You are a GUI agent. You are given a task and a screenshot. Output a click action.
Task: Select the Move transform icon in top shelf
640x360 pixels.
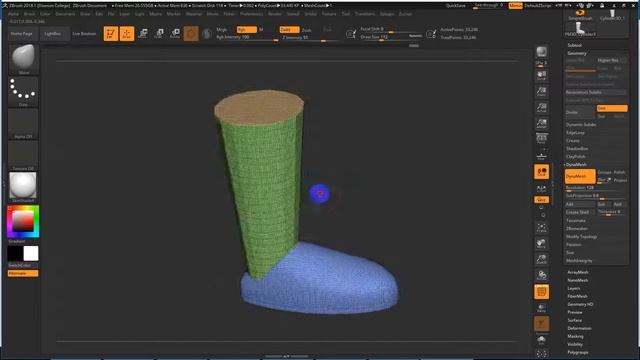click(143, 33)
